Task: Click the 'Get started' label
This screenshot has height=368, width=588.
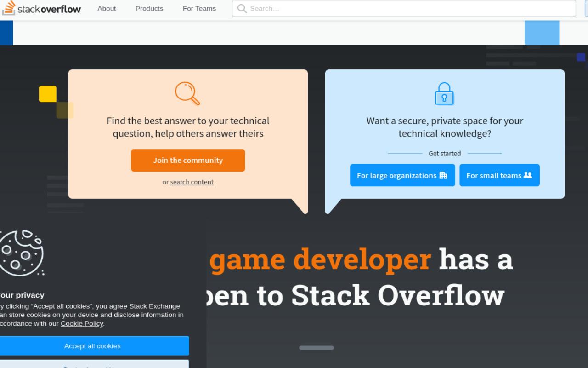Action: 445,154
